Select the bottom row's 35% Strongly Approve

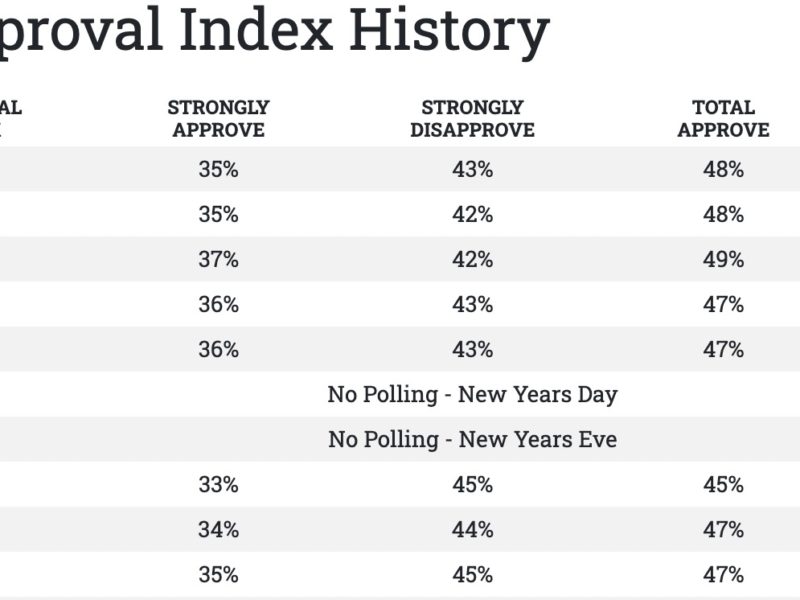[x=218, y=574]
